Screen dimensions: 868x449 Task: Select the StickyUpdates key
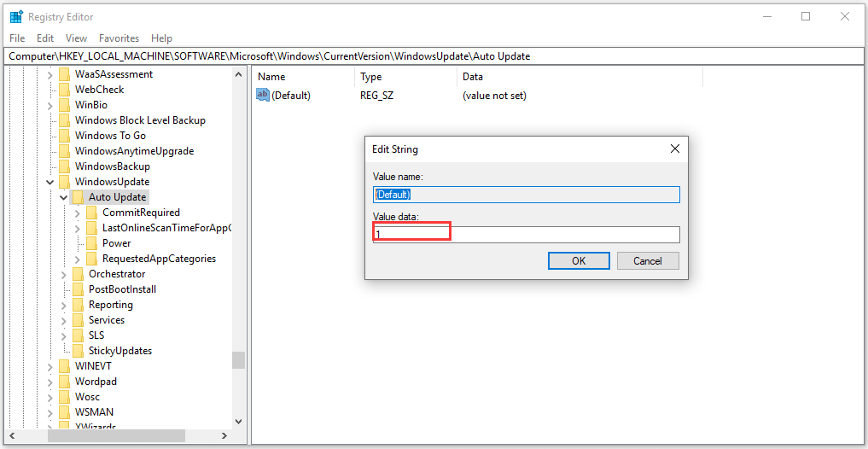120,351
